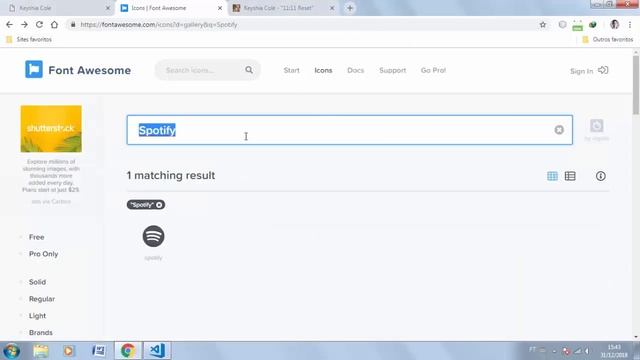
Task: Toggle the Free filter
Action: tap(36, 237)
